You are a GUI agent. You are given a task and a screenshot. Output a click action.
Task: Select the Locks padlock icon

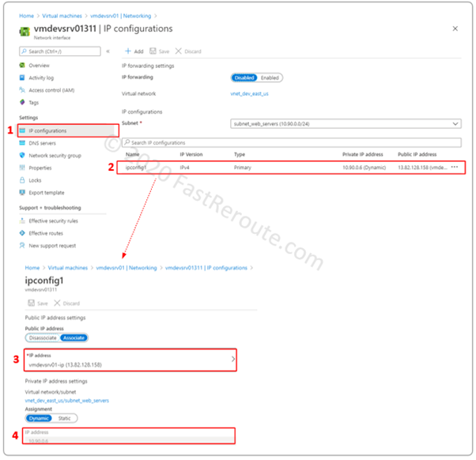pos(22,180)
